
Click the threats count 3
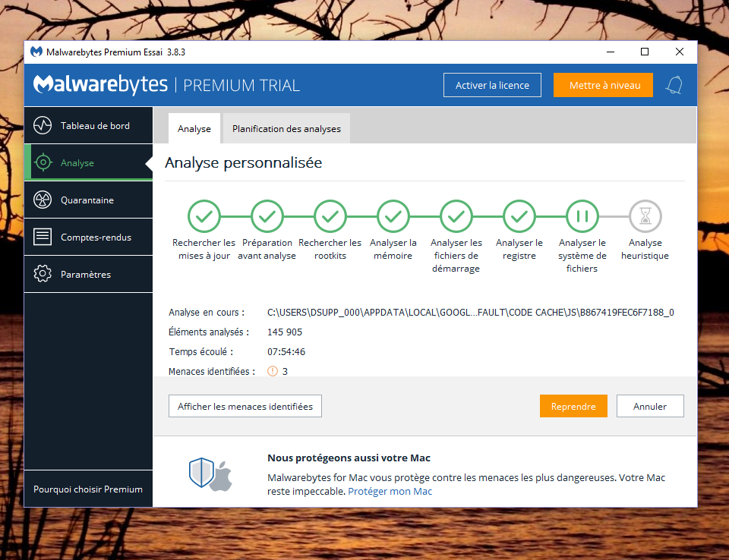(x=285, y=371)
